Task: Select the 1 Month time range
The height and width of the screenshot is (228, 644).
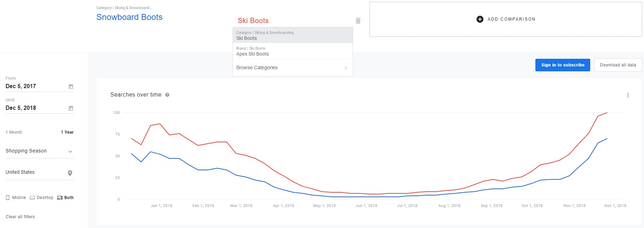Action: pyautogui.click(x=14, y=132)
